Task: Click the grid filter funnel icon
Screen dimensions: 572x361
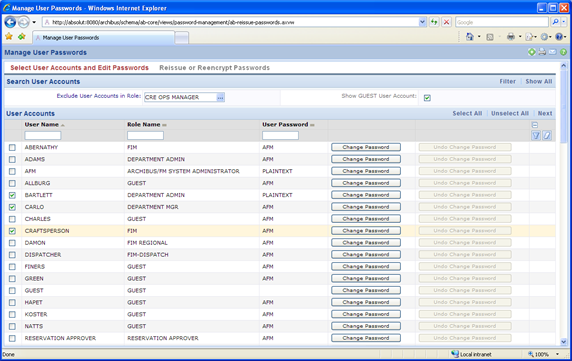Action: pos(536,136)
